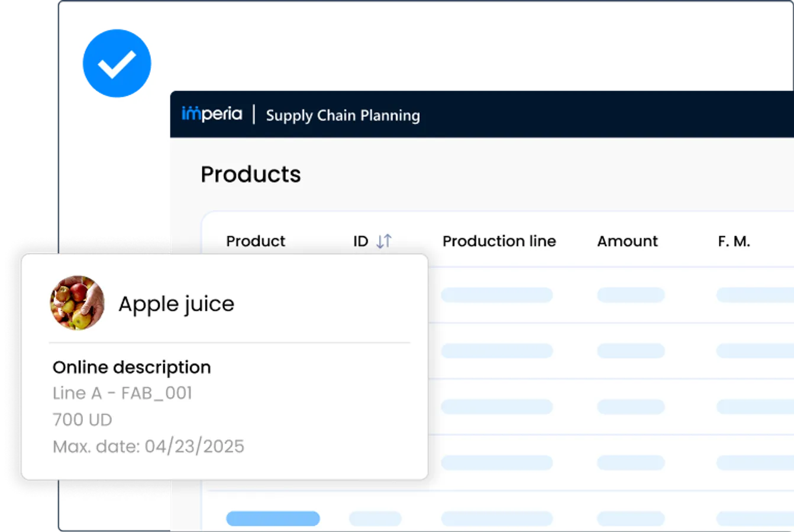Click the imperia logo in header
This screenshot has height=532, width=794.
coord(212,114)
